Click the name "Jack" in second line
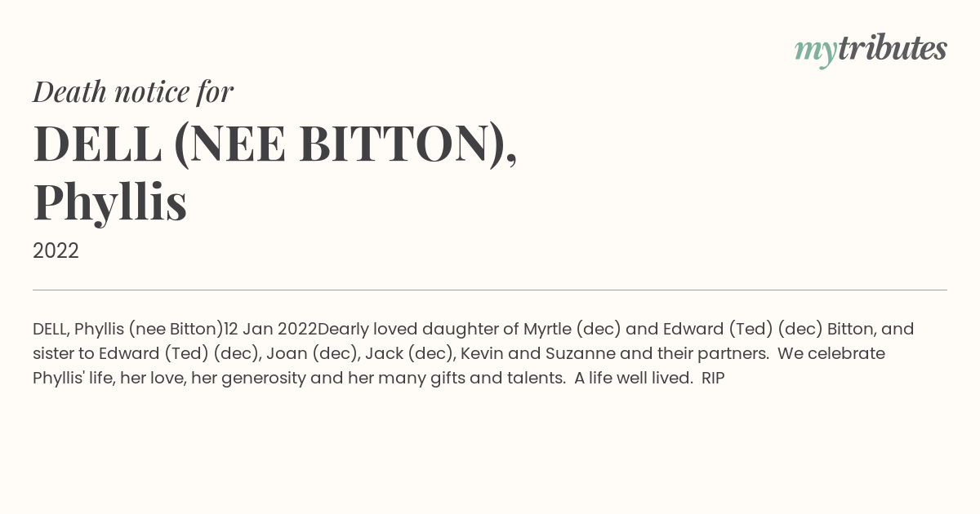The height and width of the screenshot is (514, 980). 382,353
